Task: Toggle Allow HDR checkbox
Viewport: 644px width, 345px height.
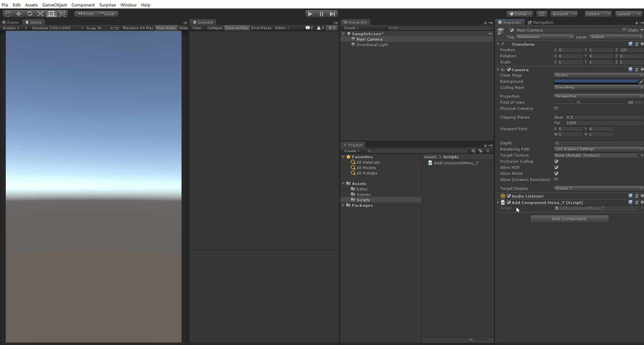Action: pos(556,167)
